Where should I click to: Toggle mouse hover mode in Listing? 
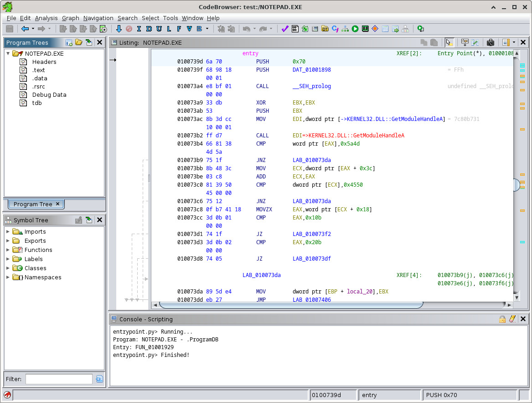coord(449,42)
